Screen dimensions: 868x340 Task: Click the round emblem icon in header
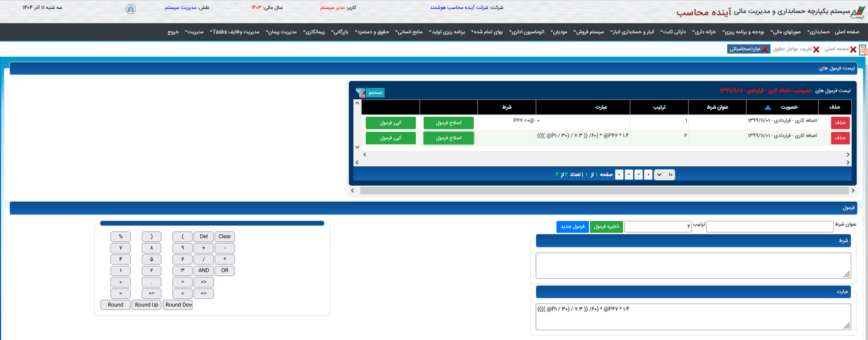click(131, 9)
